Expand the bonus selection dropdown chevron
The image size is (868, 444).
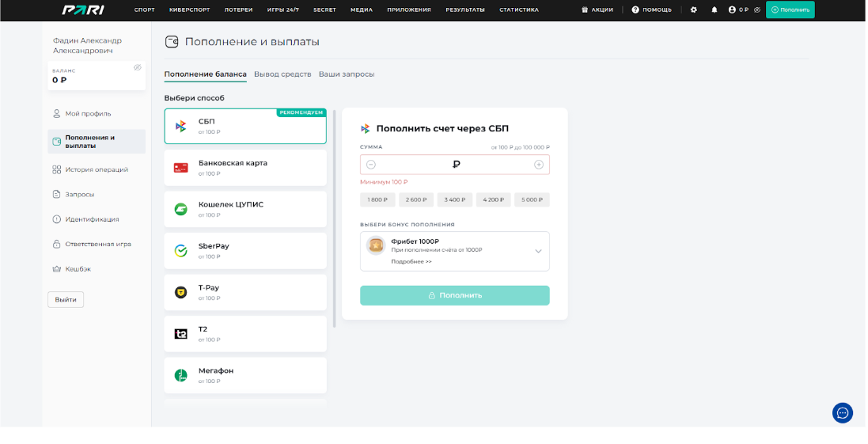click(538, 251)
